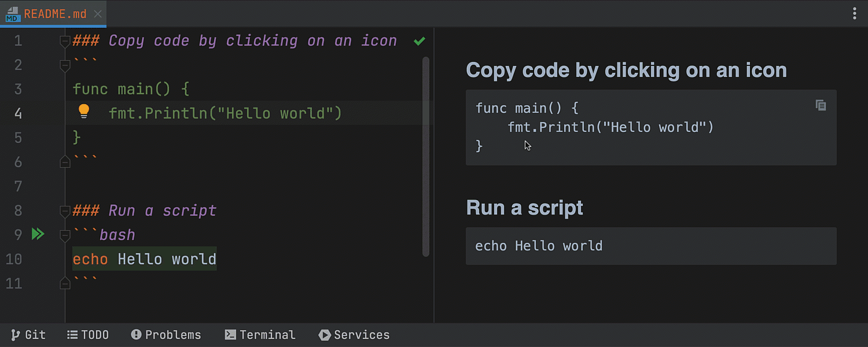Image resolution: width=868 pixels, height=347 pixels.
Task: Click the editor's vertical scrollbar
Action: click(426, 156)
